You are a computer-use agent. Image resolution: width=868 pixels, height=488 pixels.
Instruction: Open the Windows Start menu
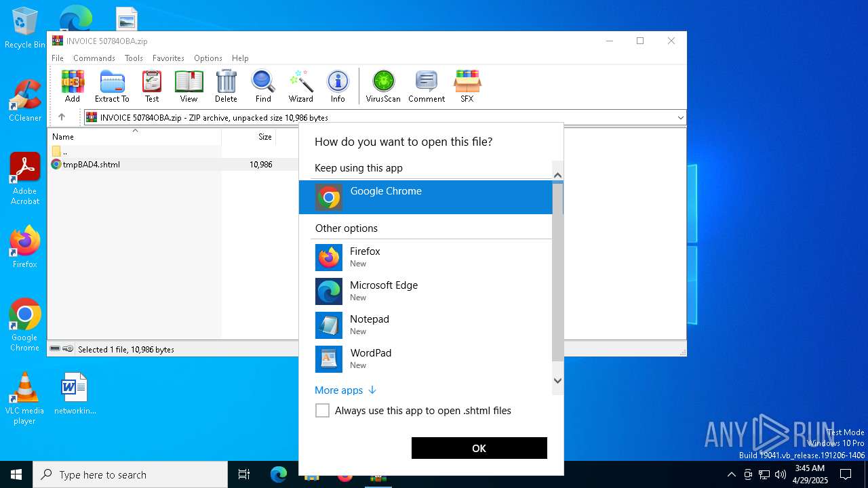(16, 474)
